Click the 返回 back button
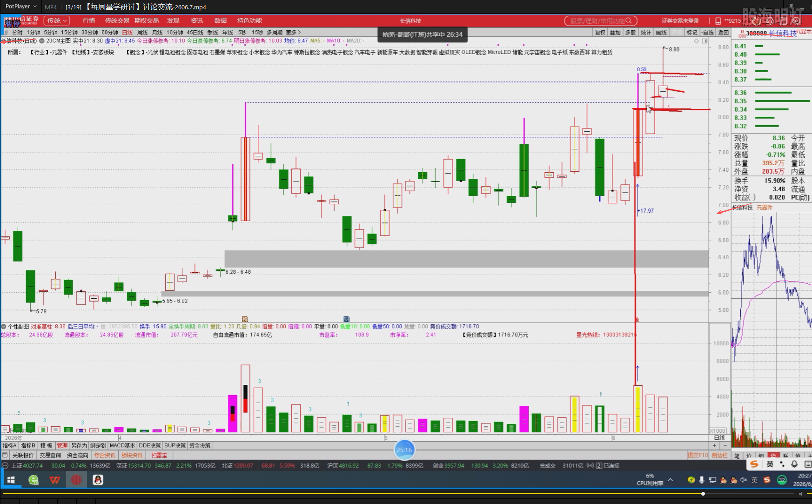This screenshot has height=504, width=812. [723, 33]
